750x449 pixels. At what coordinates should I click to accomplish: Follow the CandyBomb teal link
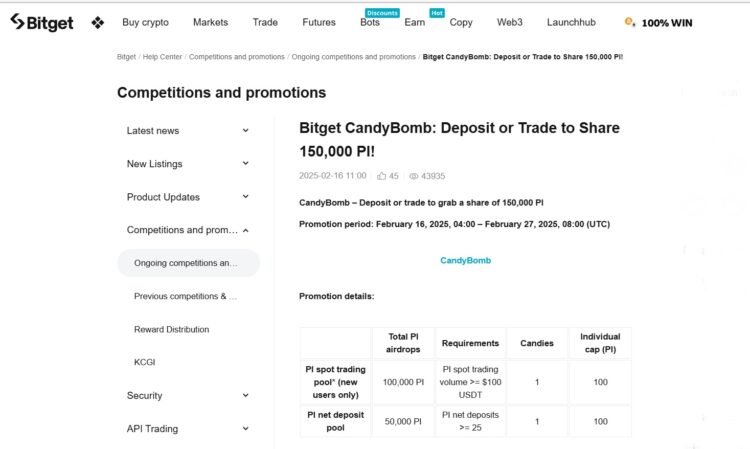[x=465, y=260]
